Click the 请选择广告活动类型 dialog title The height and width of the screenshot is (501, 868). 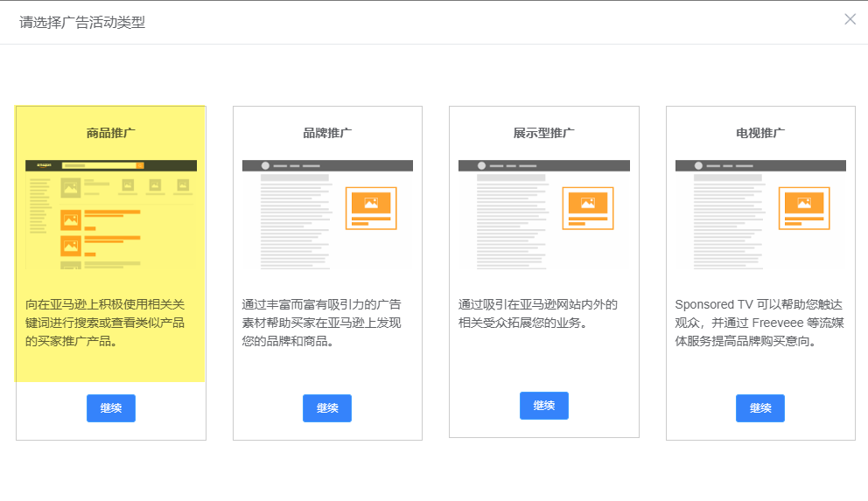coord(82,22)
